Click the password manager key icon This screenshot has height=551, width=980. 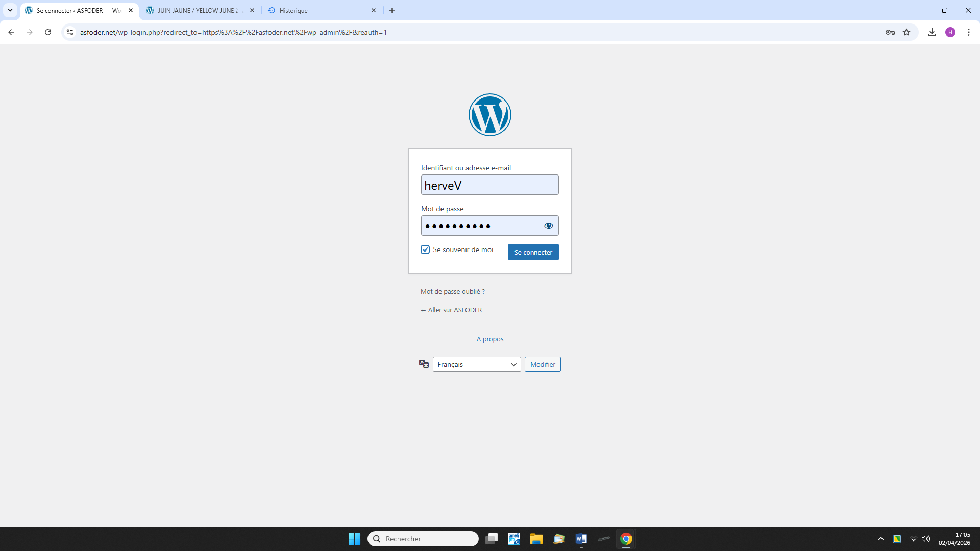pyautogui.click(x=890, y=32)
